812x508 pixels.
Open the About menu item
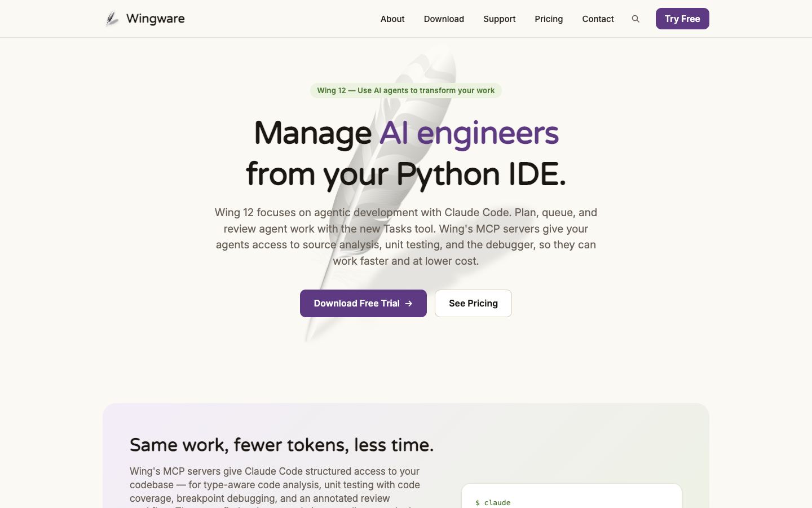392,19
